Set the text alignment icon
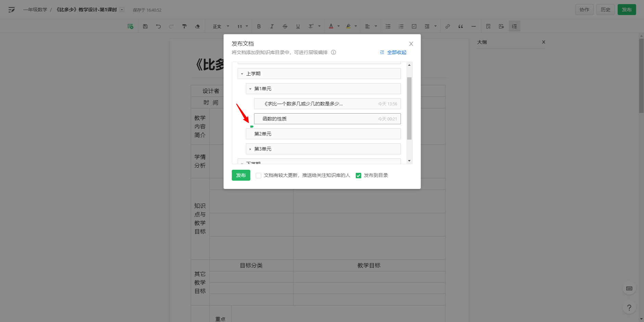The width and height of the screenshot is (644, 322). click(367, 26)
